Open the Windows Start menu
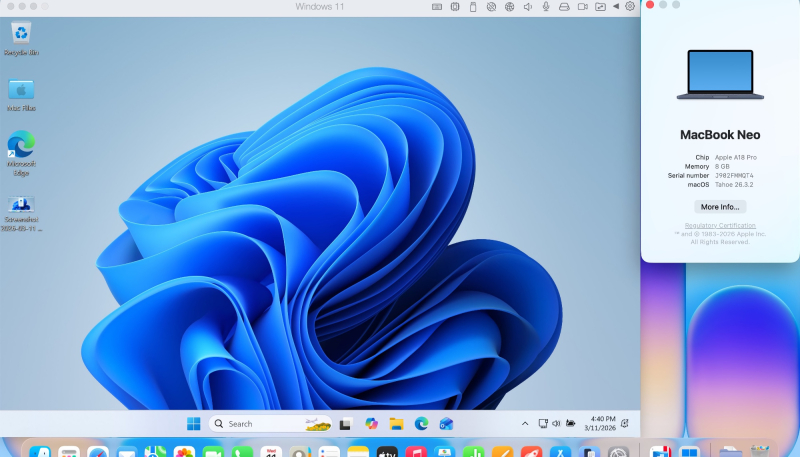 (x=194, y=424)
